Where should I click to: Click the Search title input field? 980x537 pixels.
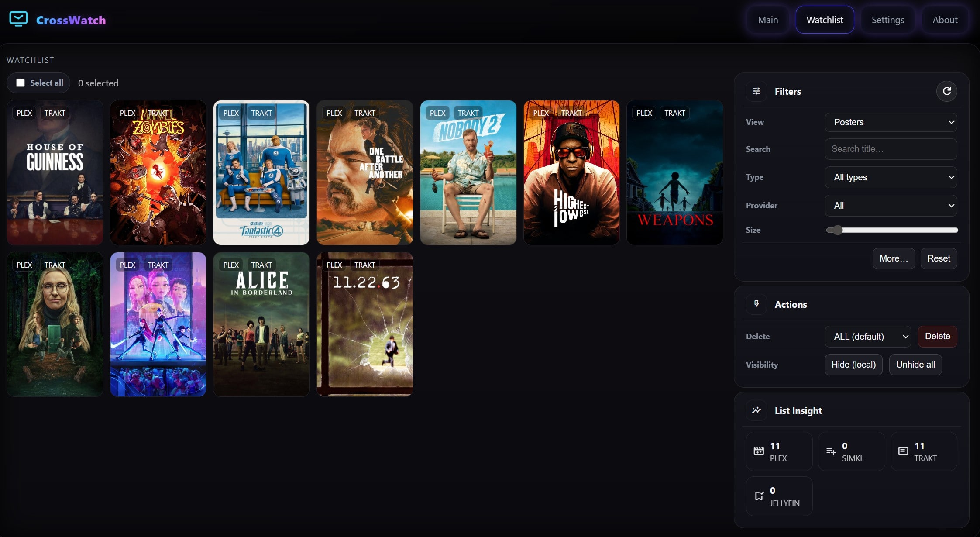(x=891, y=149)
